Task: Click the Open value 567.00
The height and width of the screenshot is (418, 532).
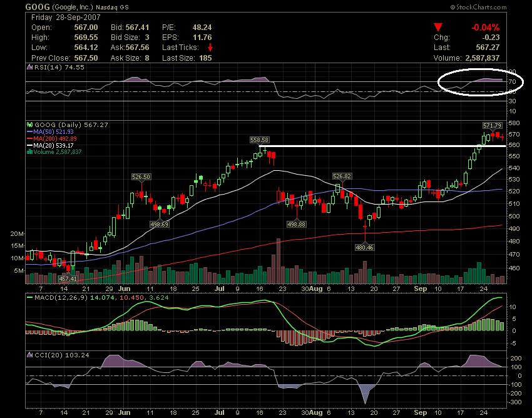Action: click(86, 28)
